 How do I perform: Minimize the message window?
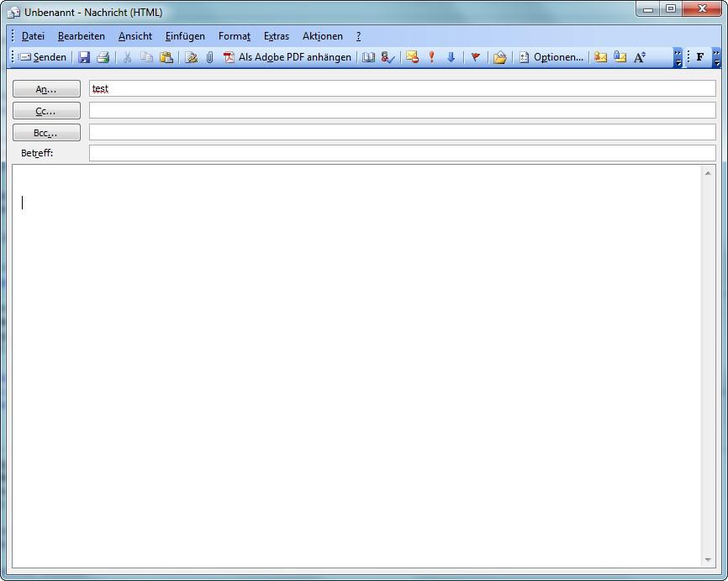(x=649, y=8)
